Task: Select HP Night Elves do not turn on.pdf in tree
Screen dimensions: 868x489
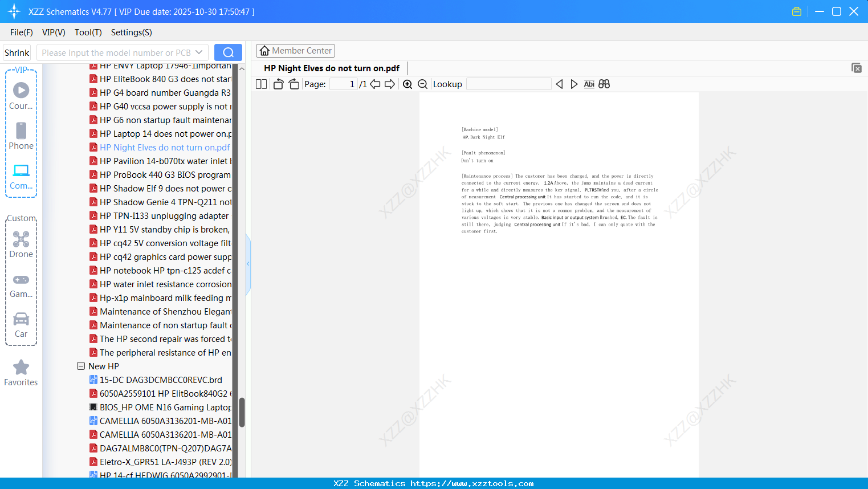Action: coord(160,148)
